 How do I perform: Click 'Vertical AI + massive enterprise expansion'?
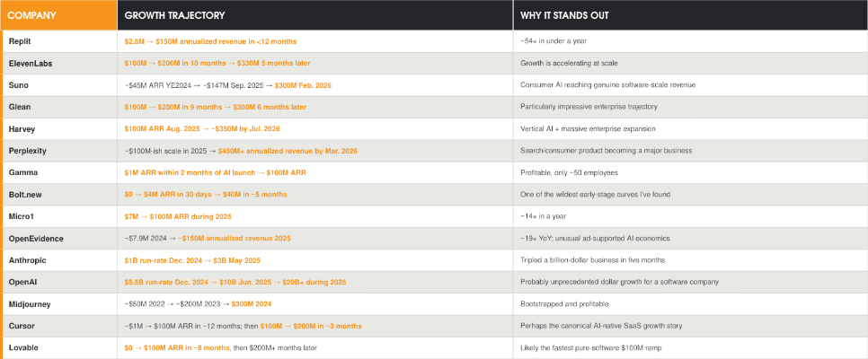[x=690, y=129]
